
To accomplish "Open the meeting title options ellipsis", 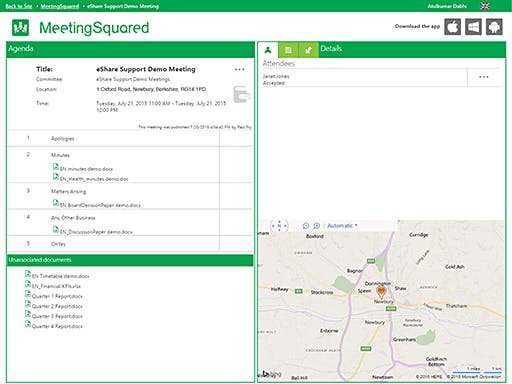I will pos(239,69).
